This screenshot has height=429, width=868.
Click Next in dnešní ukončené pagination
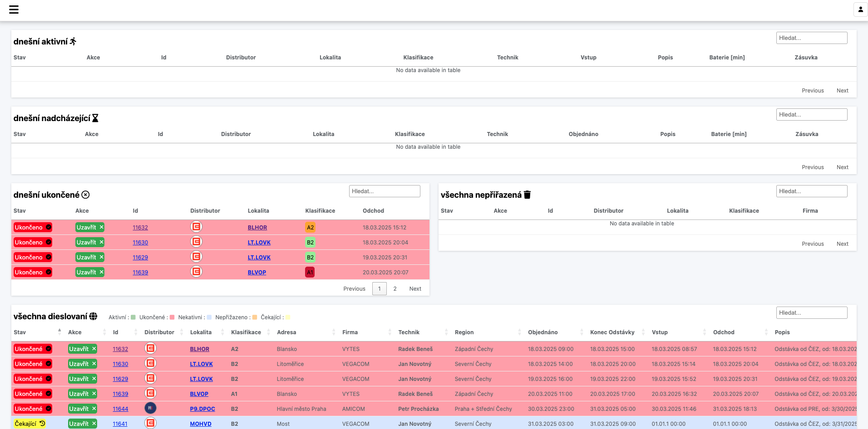[415, 289]
